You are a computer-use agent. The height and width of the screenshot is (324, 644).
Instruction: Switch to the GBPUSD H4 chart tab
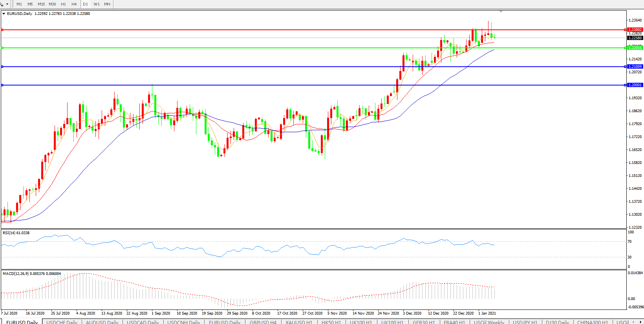tap(263, 322)
